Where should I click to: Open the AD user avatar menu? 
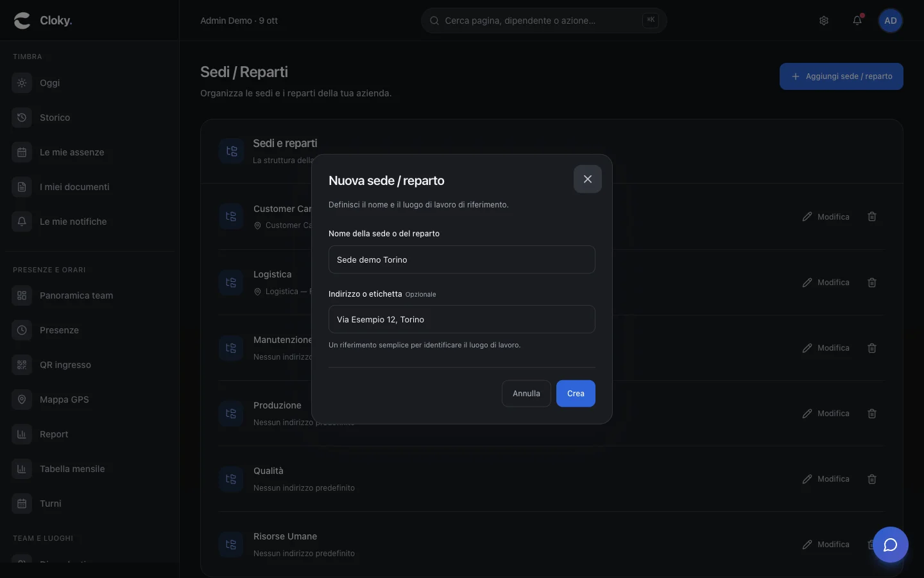click(891, 21)
